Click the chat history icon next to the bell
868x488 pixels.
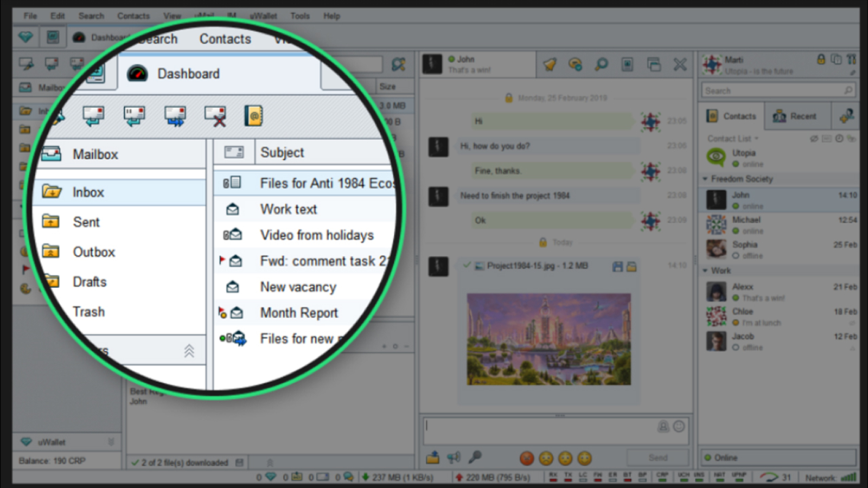point(575,65)
